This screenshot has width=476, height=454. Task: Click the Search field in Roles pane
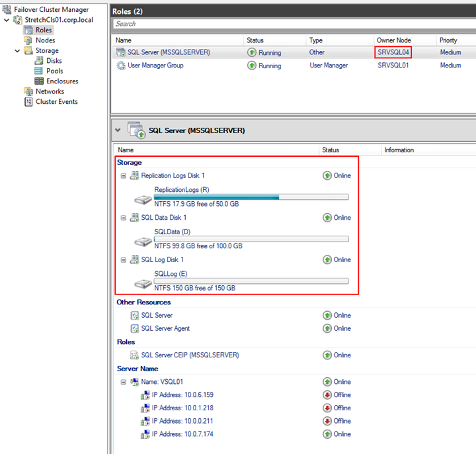point(294,24)
